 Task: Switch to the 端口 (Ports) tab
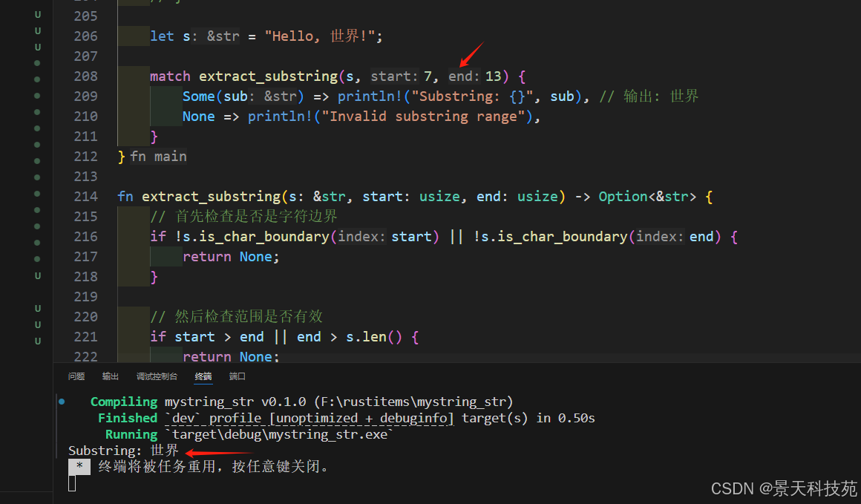point(238,376)
